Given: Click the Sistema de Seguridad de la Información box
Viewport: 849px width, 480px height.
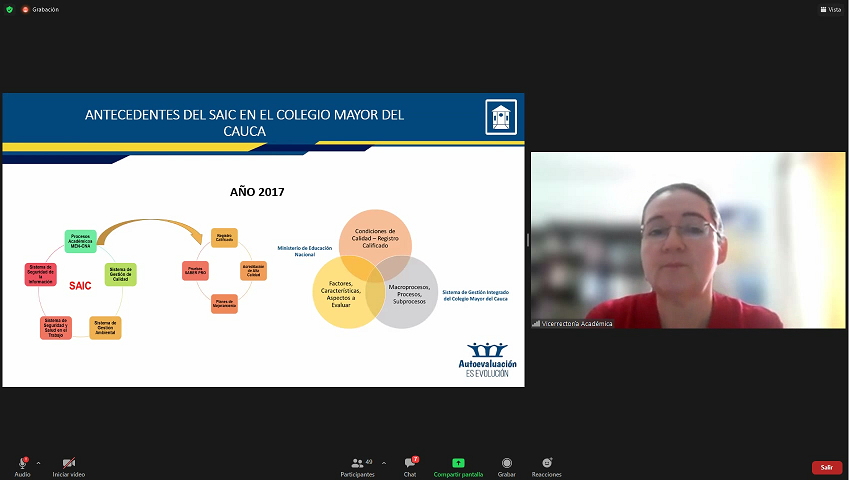Looking at the screenshot, I should 41,274.
